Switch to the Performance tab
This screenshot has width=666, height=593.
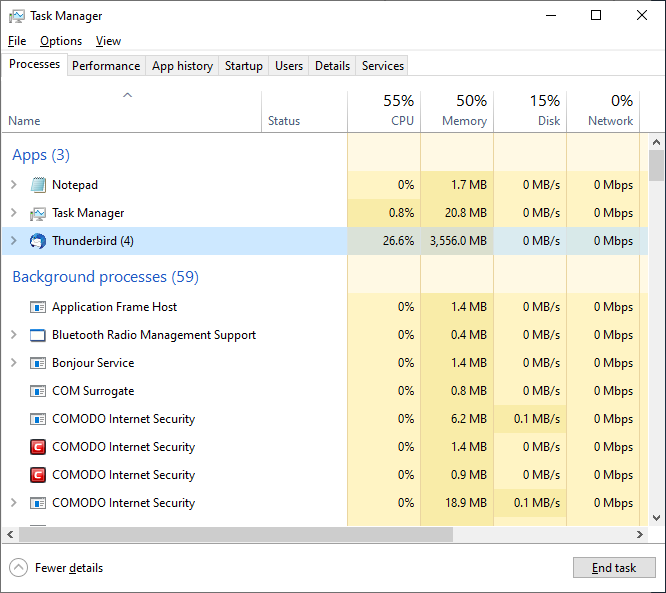106,66
